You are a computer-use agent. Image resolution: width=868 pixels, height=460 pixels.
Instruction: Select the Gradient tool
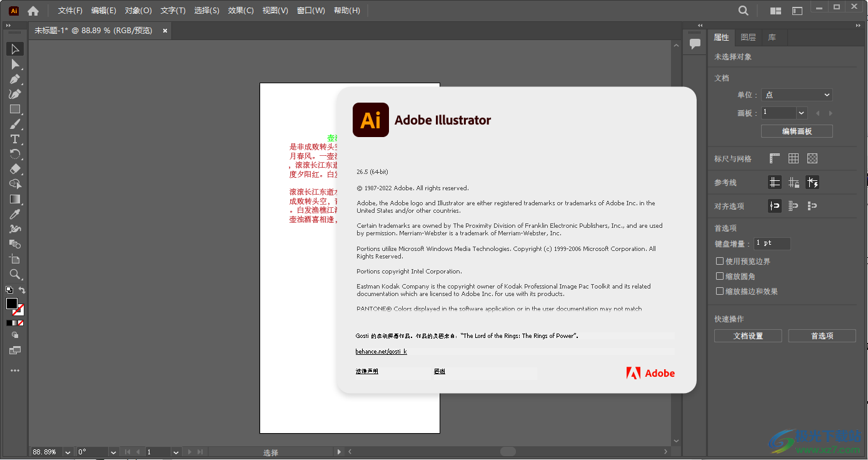pyautogui.click(x=15, y=199)
